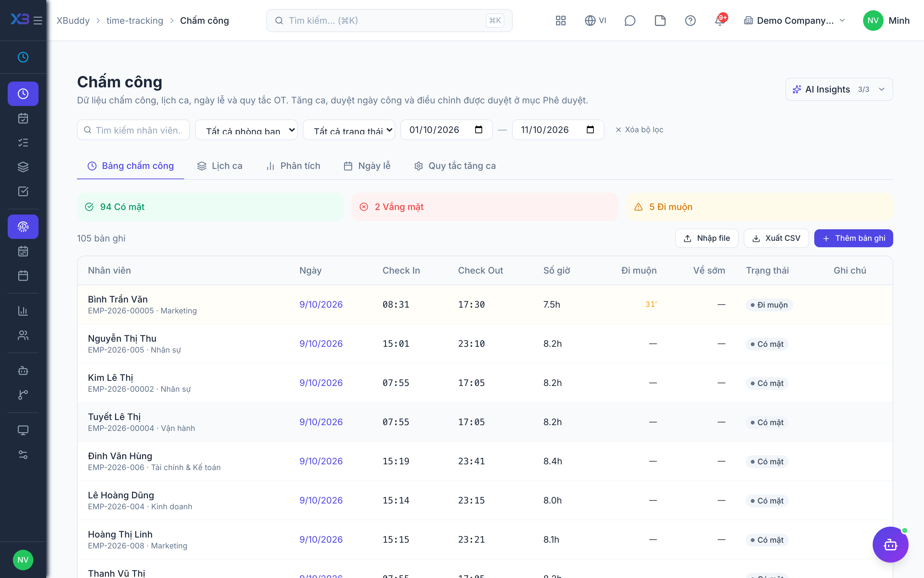
Task: Clear filters with Xóa bộ lọc
Action: [x=639, y=130]
